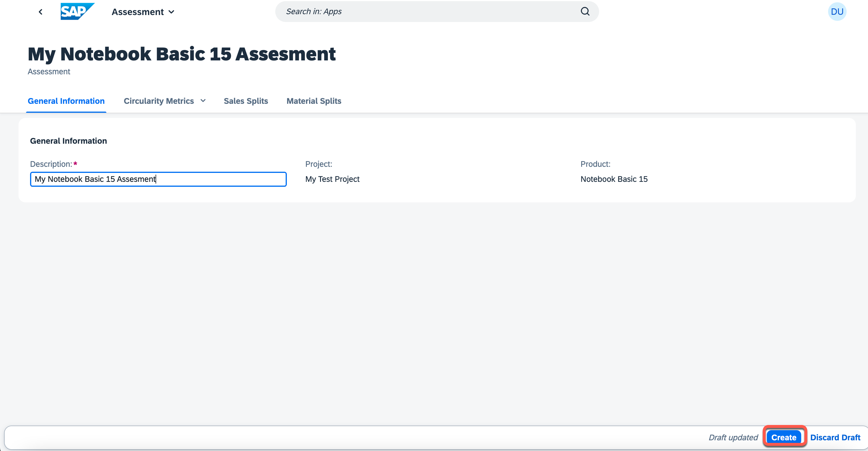Open the SAP logo home link

pos(77,12)
